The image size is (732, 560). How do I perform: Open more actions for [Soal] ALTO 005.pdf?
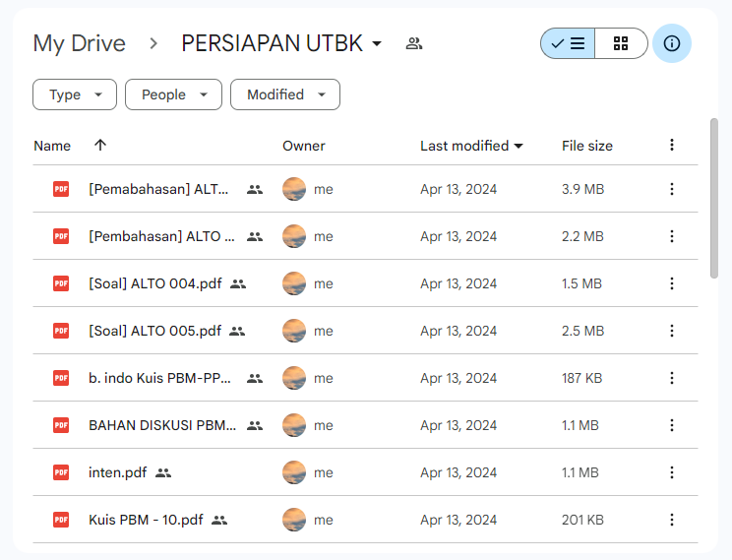tap(672, 331)
